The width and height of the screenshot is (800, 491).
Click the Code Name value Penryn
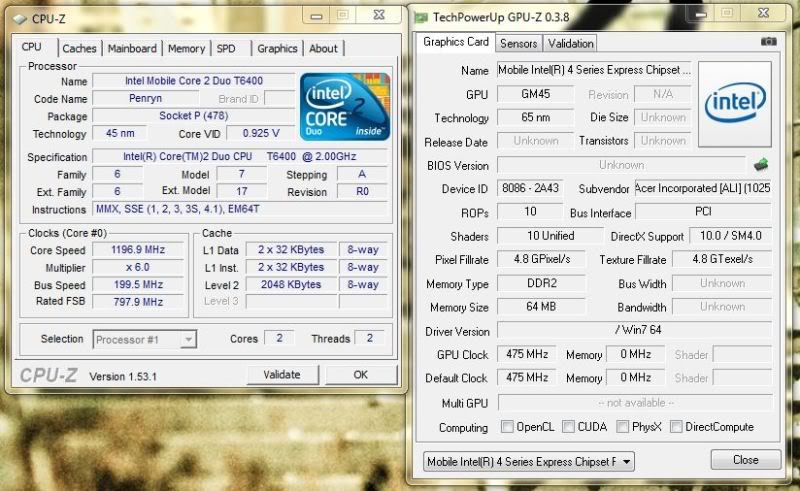tap(145, 98)
